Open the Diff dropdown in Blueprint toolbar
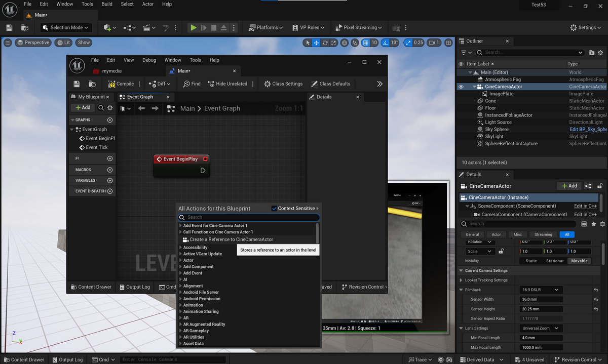Viewport: 608px width, 364px height. pyautogui.click(x=160, y=84)
